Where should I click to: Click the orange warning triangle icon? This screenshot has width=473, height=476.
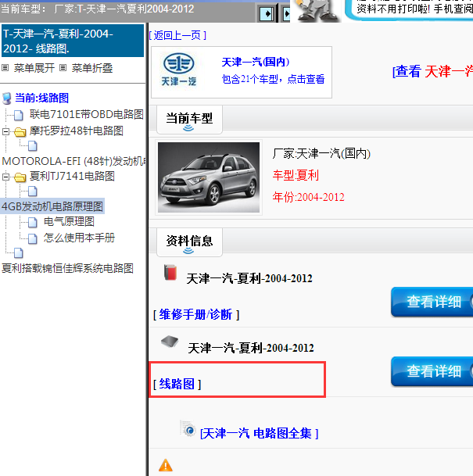166,465
